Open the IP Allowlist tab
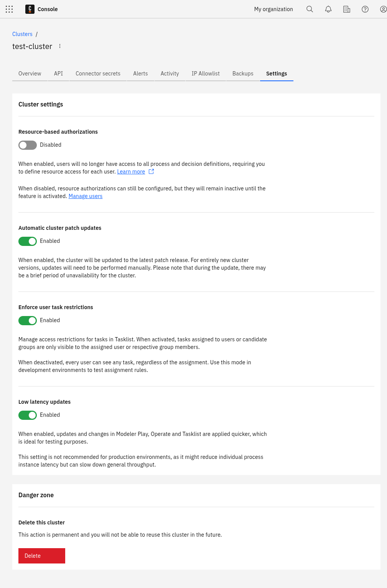 click(x=206, y=74)
